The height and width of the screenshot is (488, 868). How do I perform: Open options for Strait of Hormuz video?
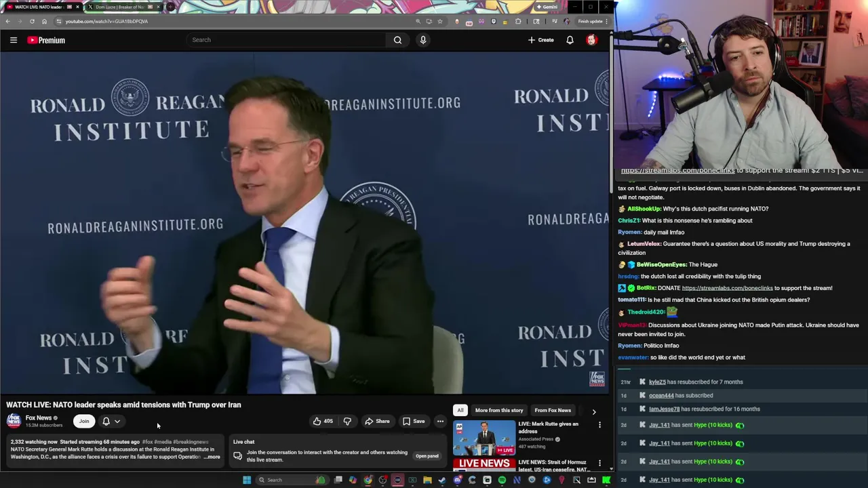[599, 463]
